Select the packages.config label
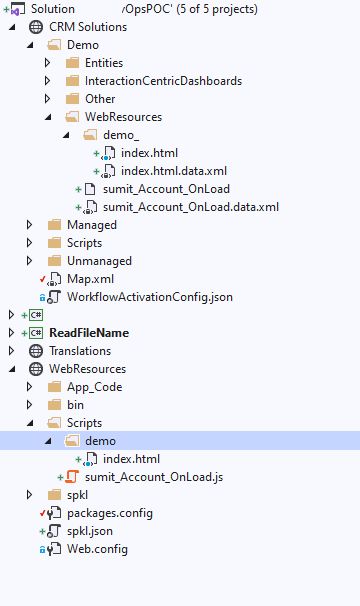The width and height of the screenshot is (360, 606). coord(110,513)
